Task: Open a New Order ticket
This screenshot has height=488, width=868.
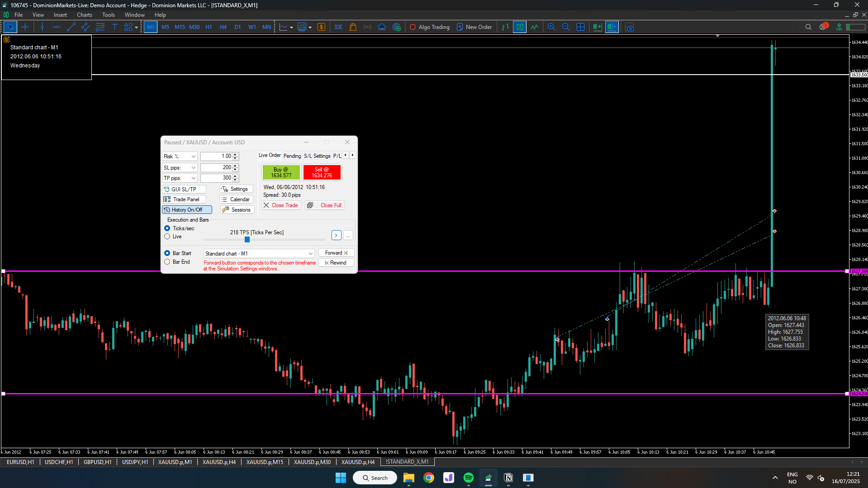Action: pos(474,27)
